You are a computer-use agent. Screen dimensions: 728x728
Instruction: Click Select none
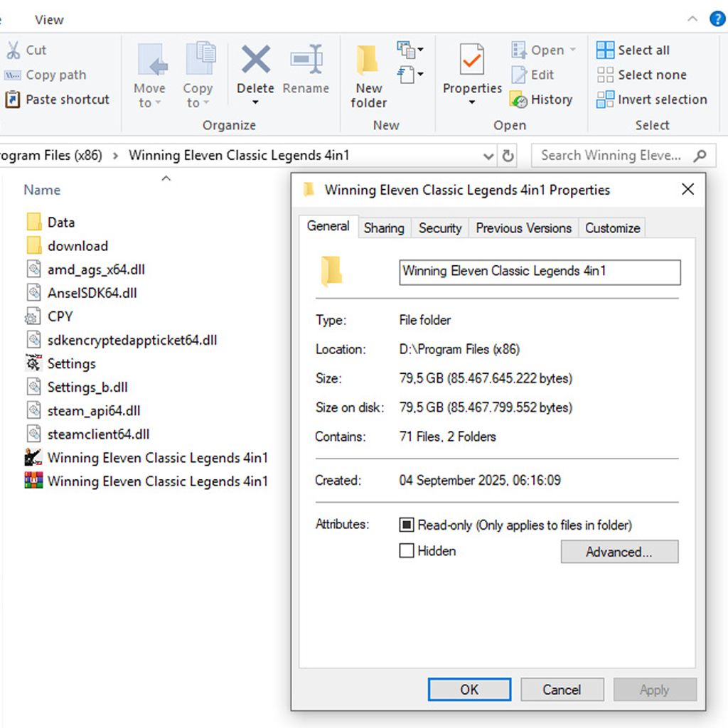pyautogui.click(x=642, y=75)
